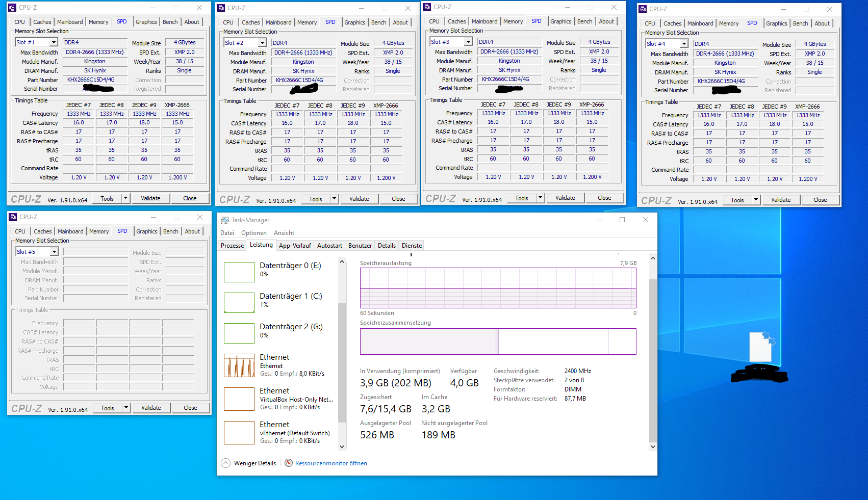Image resolution: width=868 pixels, height=500 pixels.
Task: Open the Ressourcenmonitor öffnen link
Action: (x=331, y=463)
